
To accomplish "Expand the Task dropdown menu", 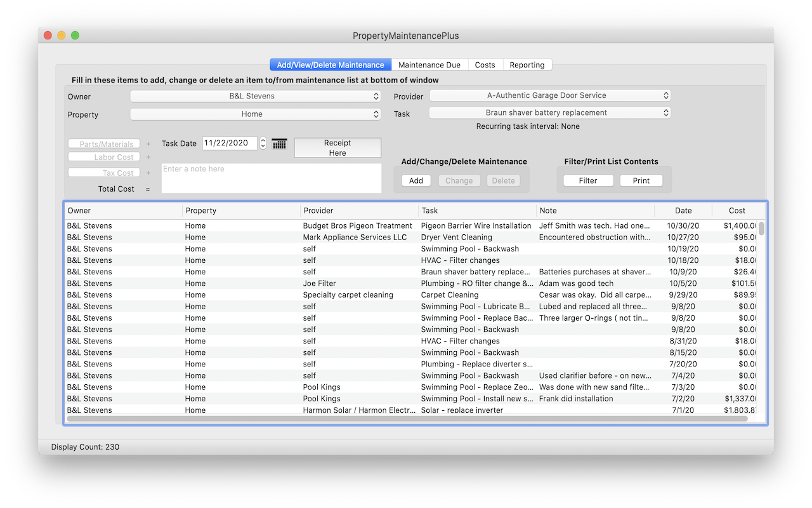I will point(549,113).
